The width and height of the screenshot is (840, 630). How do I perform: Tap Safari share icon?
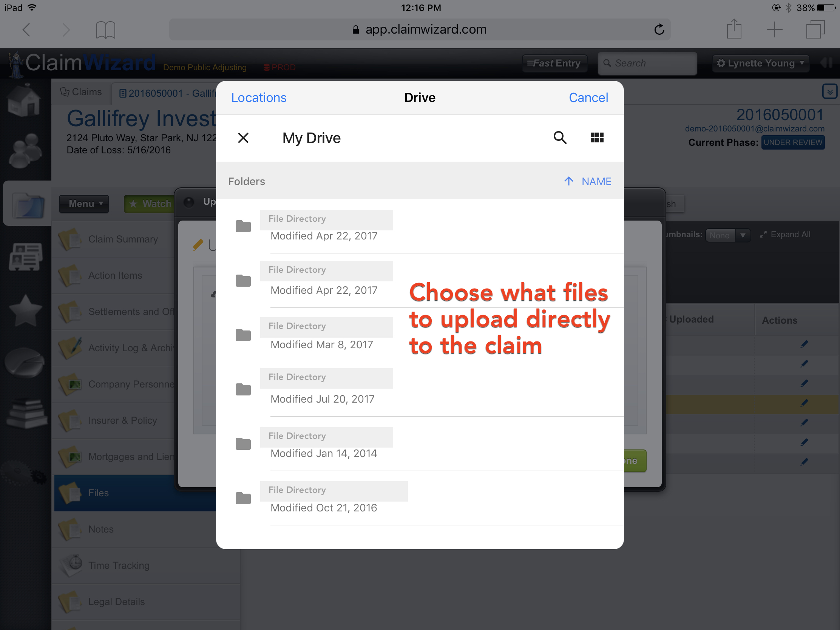pos(733,29)
